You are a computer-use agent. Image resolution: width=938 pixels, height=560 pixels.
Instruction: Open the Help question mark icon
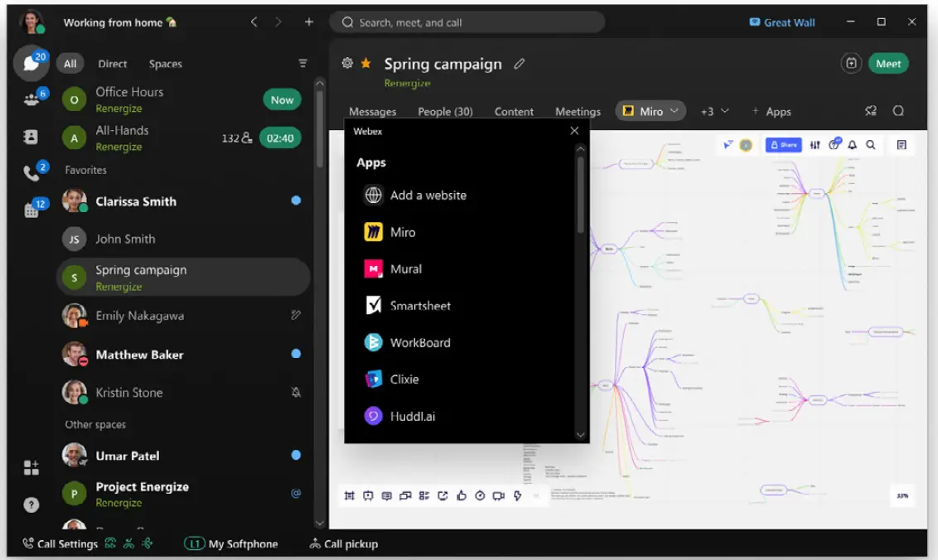[31, 504]
